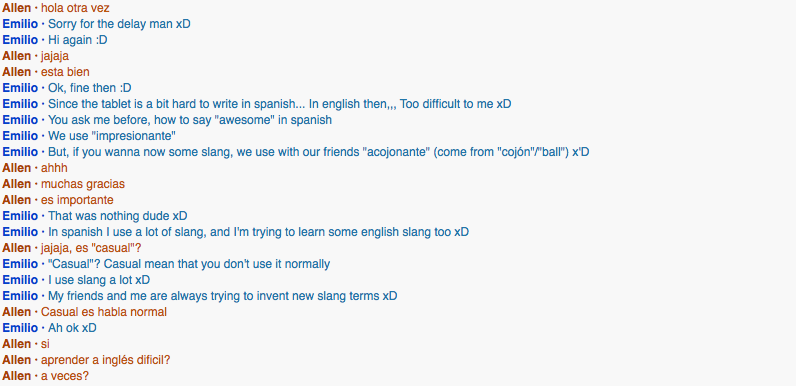Click Emilio's name beside "Hi again :D"
This screenshot has width=796, height=386.
pos(20,40)
